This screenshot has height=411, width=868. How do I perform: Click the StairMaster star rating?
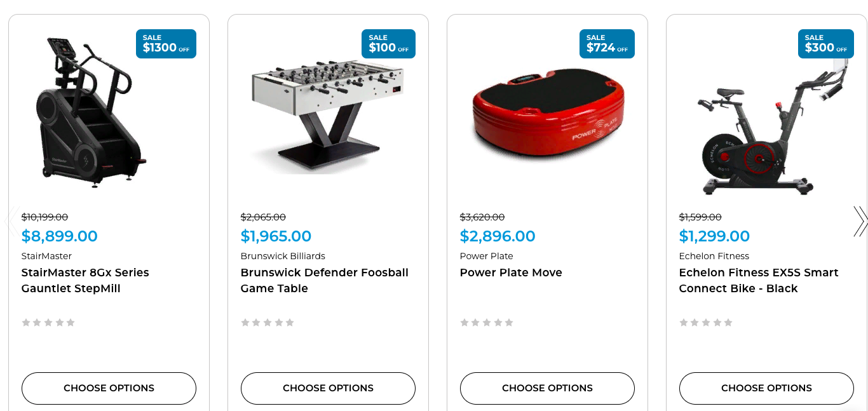tap(48, 323)
